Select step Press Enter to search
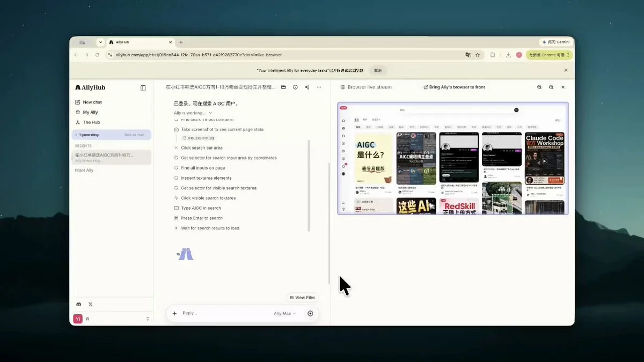644x362 pixels. 201,218
